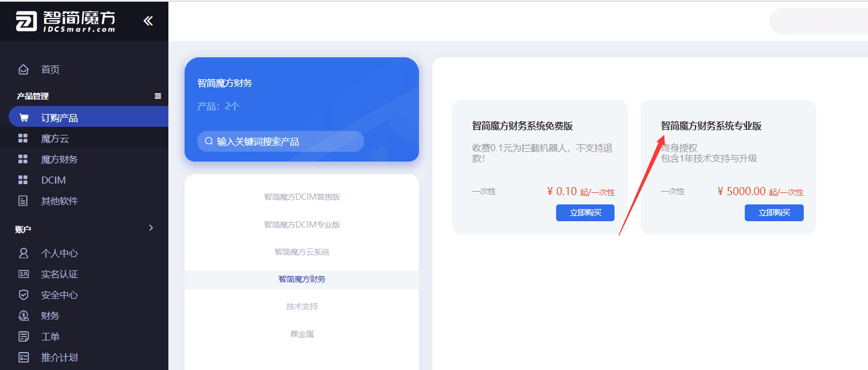Select 智简魔方云系统 category
This screenshot has height=370, width=868.
point(302,252)
